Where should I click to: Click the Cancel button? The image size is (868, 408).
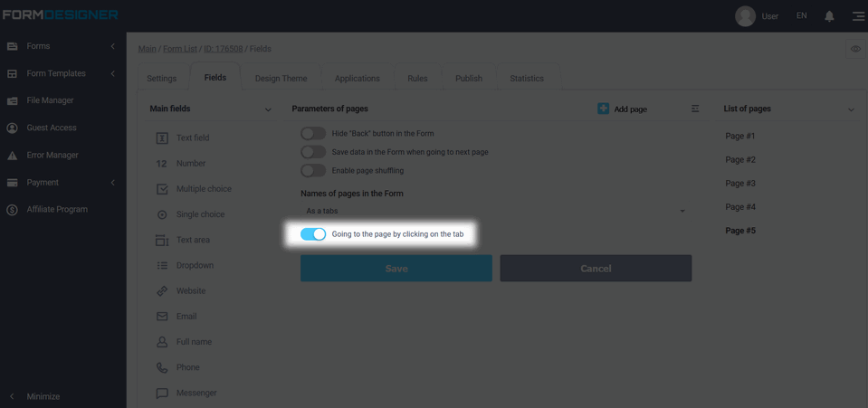[596, 269]
